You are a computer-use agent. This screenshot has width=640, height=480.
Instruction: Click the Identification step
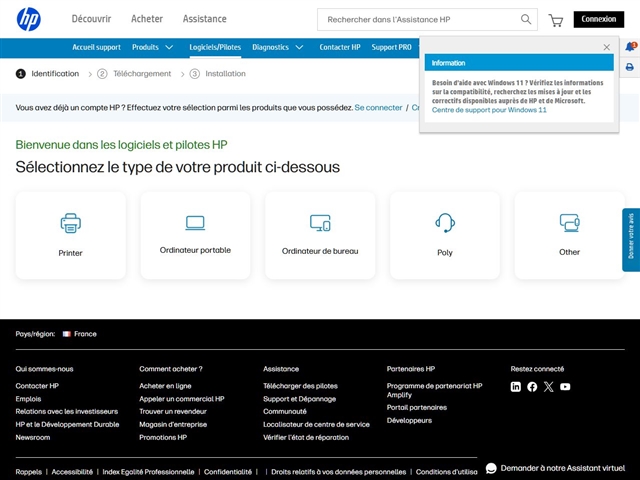(47, 74)
